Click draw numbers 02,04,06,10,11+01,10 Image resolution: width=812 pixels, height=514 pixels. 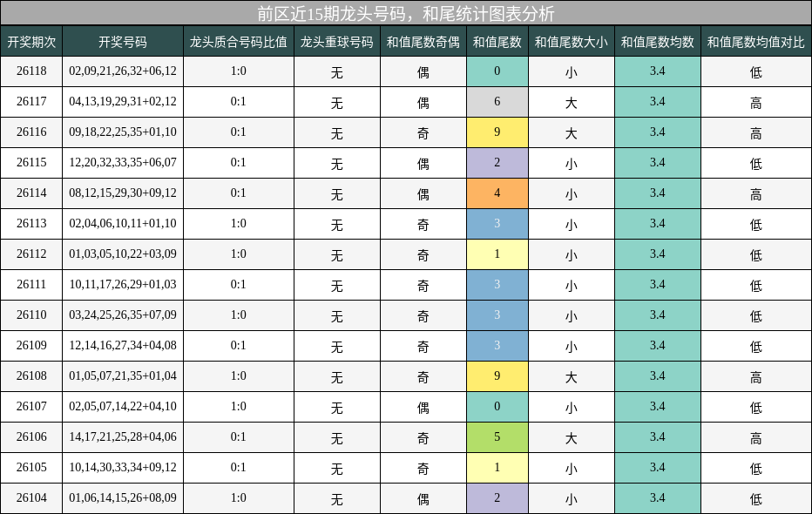pyautogui.click(x=123, y=224)
